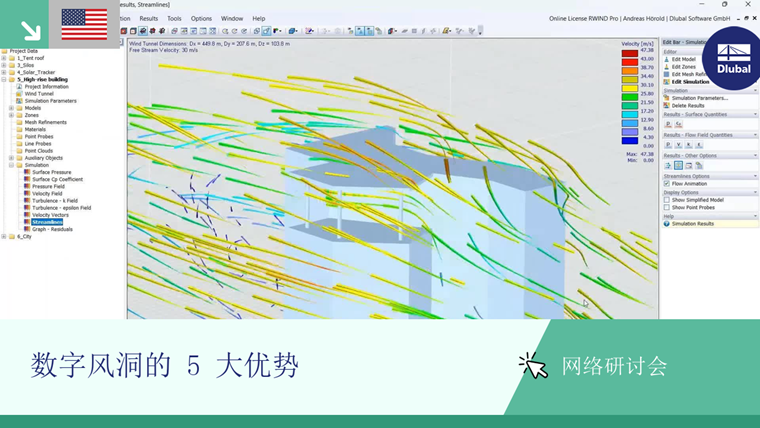Expand the 4_Solar_Tracker project node

[4, 72]
